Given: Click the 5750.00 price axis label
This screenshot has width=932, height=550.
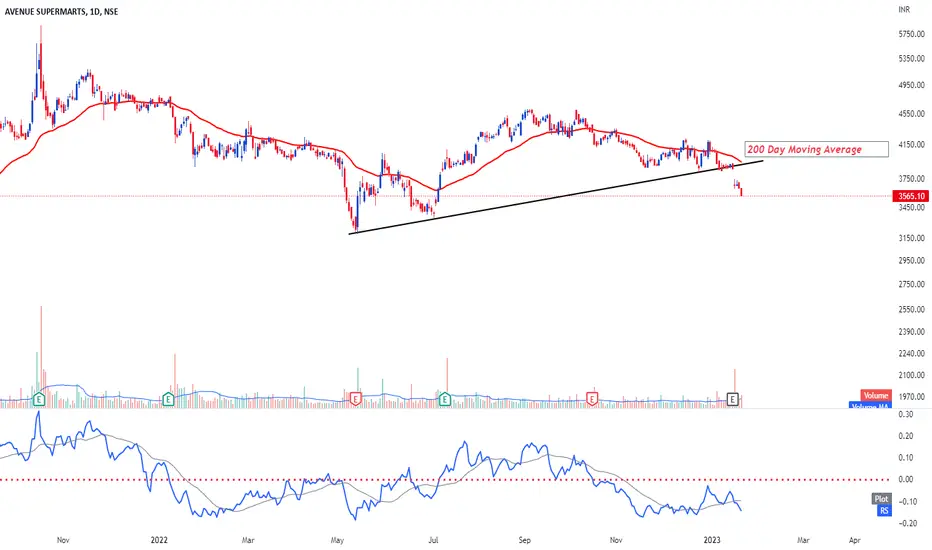Looking at the screenshot, I should pyautogui.click(x=912, y=34).
